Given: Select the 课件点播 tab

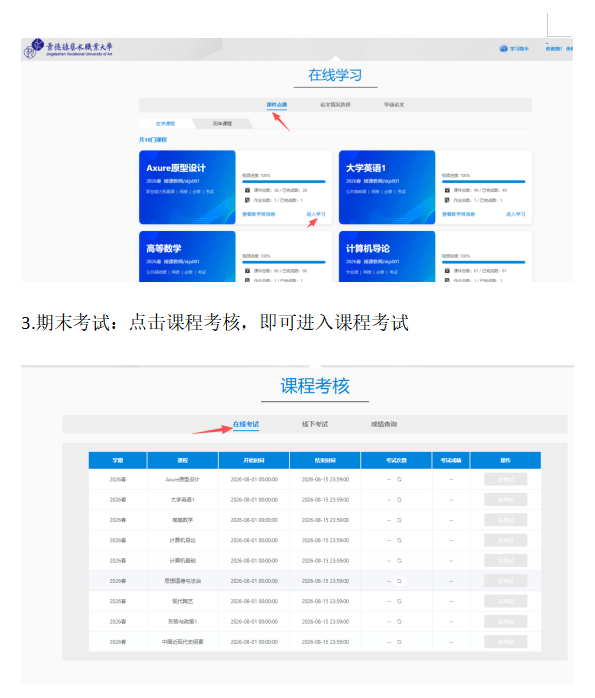Looking at the screenshot, I should [x=277, y=105].
